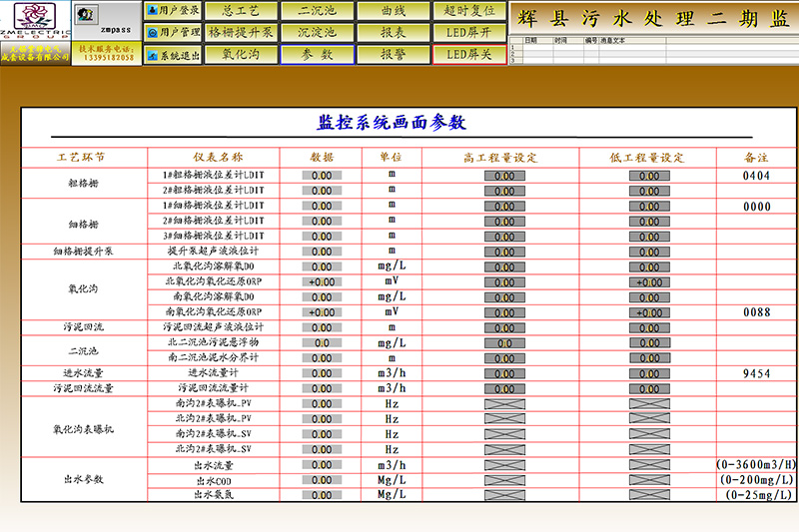
Task: Go to 总工艺 overview screen
Action: pyautogui.click(x=241, y=11)
